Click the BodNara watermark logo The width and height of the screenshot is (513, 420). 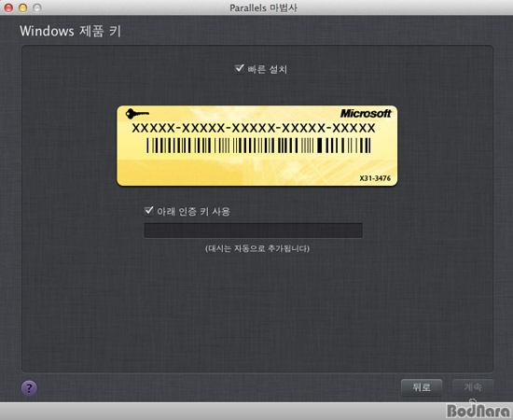point(478,410)
